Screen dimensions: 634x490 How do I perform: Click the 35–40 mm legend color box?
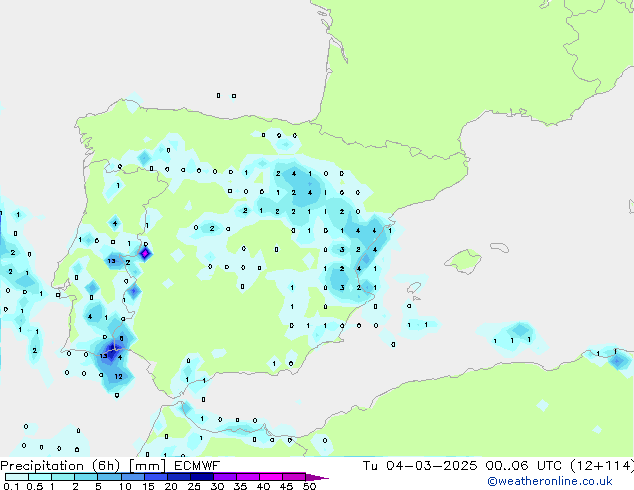click(247, 477)
